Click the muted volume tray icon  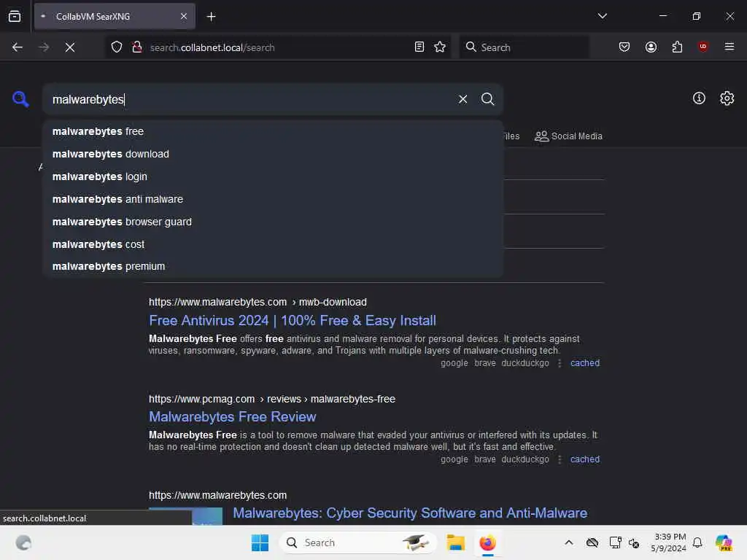(x=634, y=542)
